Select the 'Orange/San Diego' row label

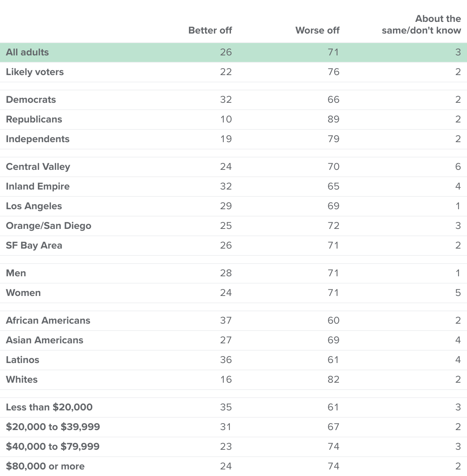49,226
